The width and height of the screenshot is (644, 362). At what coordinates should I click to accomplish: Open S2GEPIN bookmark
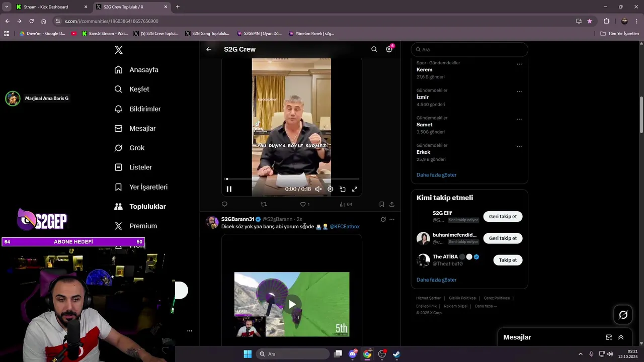[258, 34]
